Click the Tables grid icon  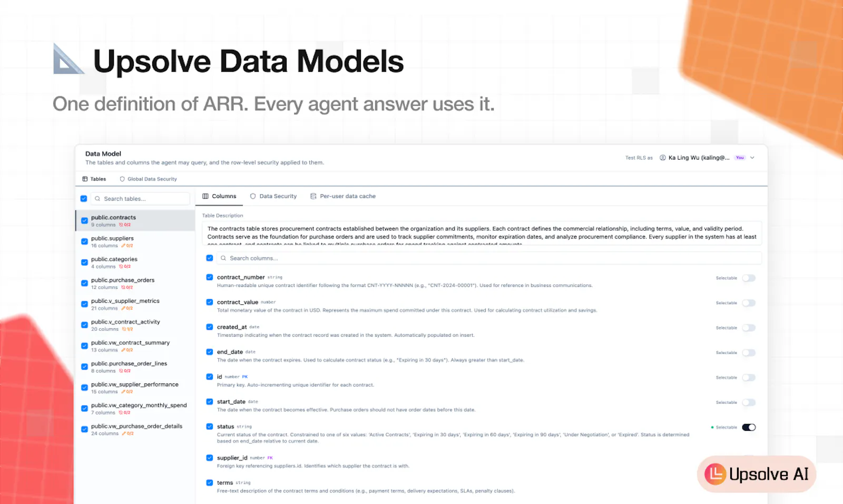[85, 179]
